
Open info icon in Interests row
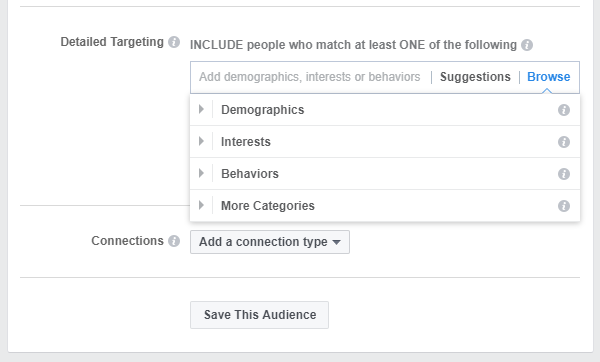tap(564, 142)
